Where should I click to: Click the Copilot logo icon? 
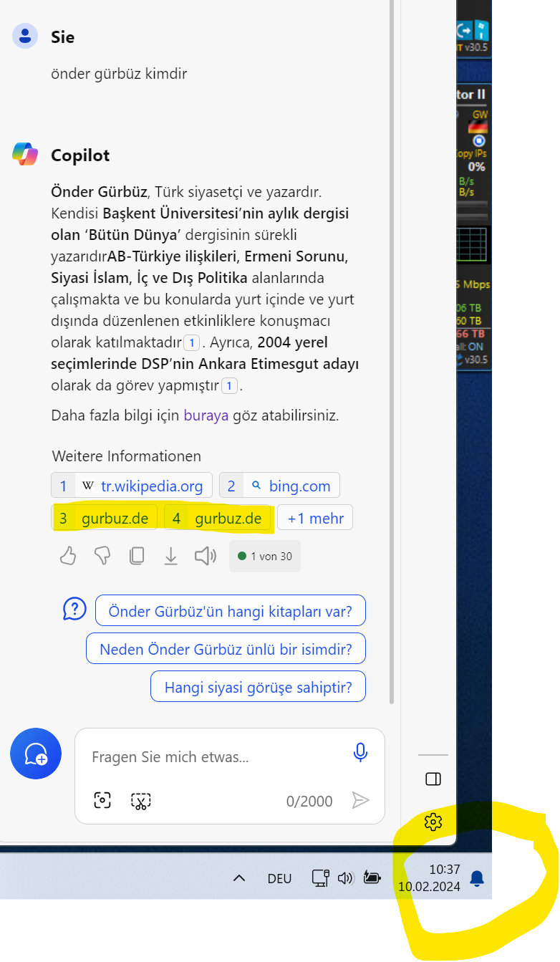pos(25,154)
